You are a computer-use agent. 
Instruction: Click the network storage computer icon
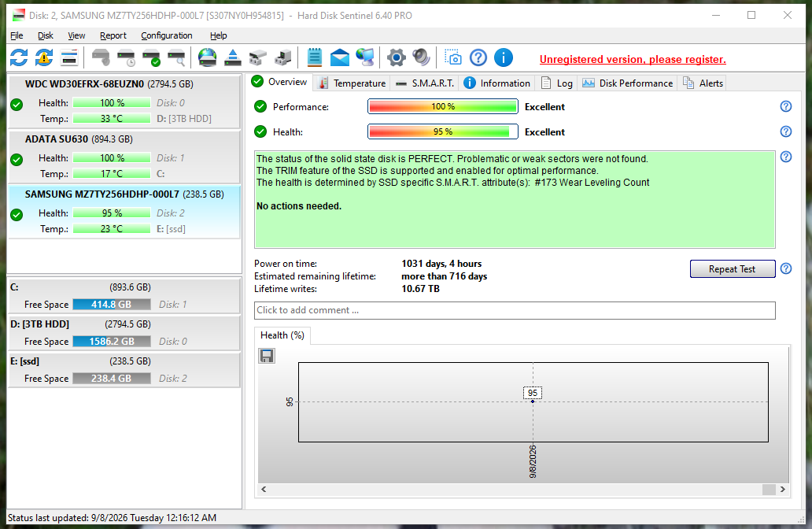(x=282, y=57)
